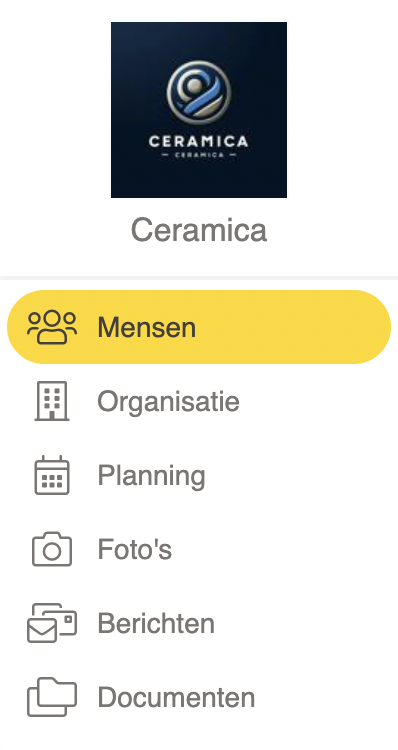Click the circular emblem in the Ceramica logo
Screen dimensions: 398x750
[199, 92]
